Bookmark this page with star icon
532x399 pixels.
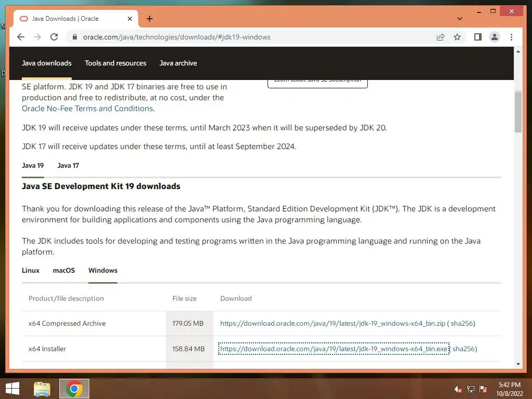point(457,37)
